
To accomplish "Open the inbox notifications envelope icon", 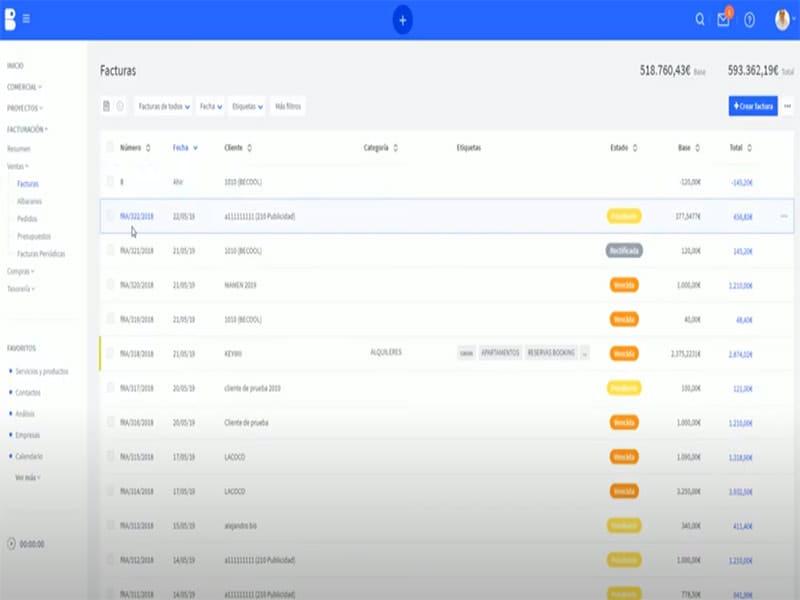I will tap(723, 20).
